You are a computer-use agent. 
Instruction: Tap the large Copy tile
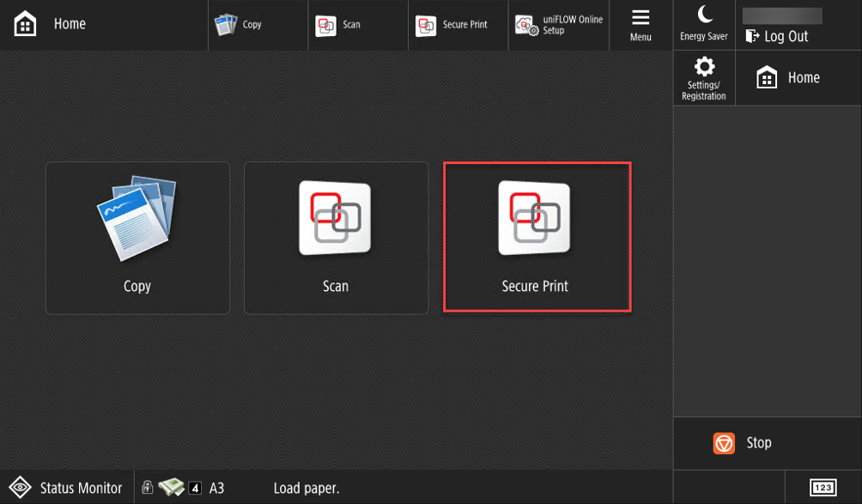pyautogui.click(x=137, y=238)
